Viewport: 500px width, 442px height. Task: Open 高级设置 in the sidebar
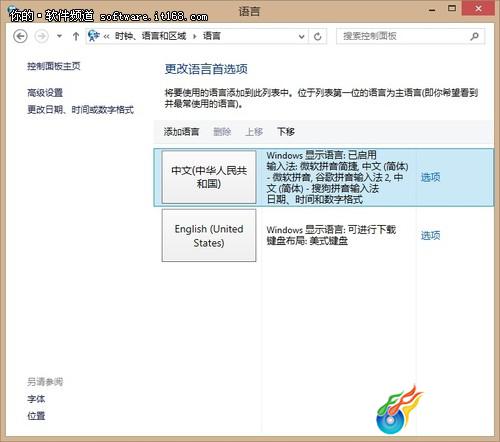tap(45, 92)
